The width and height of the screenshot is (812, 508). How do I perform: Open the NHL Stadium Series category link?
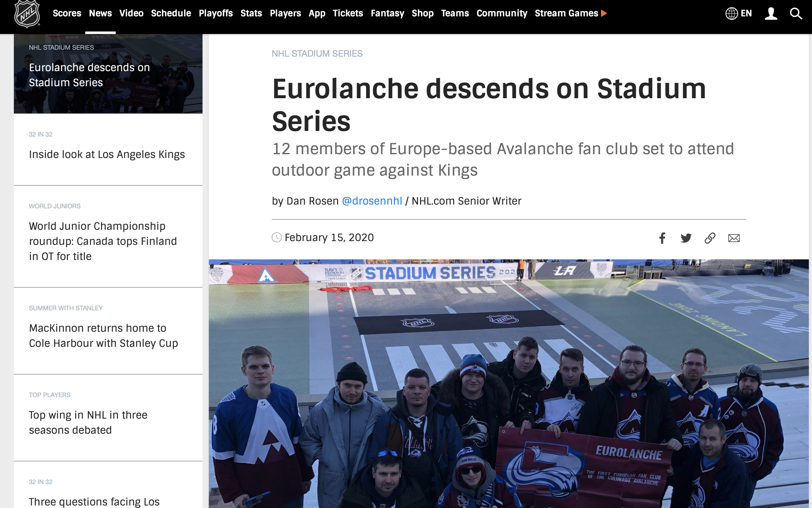coord(317,54)
